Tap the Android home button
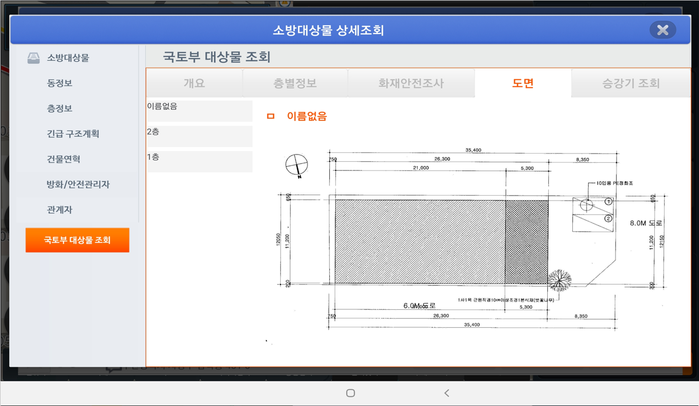The image size is (699, 406). click(350, 393)
